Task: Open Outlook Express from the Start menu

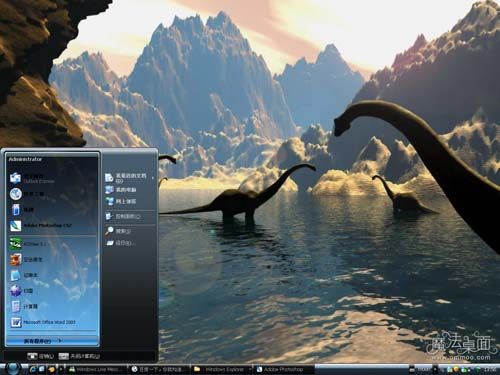Action: tap(52, 178)
